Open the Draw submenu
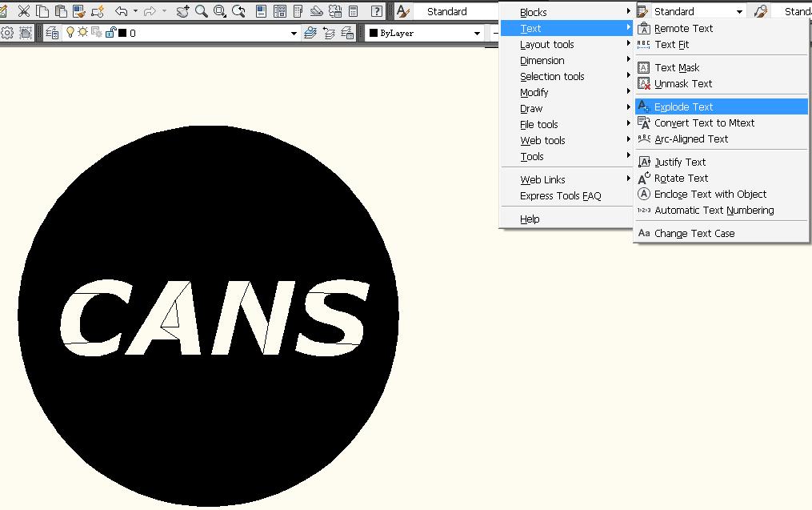The height and width of the screenshot is (510, 812). pyautogui.click(x=566, y=109)
